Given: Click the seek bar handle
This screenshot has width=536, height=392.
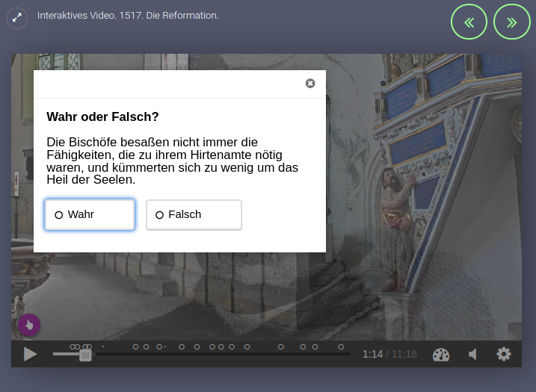Looking at the screenshot, I should point(85,355).
